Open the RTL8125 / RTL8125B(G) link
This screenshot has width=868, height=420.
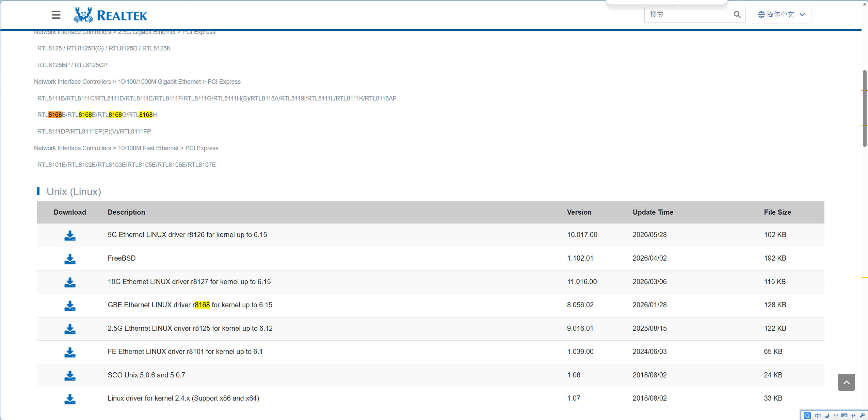coord(104,48)
